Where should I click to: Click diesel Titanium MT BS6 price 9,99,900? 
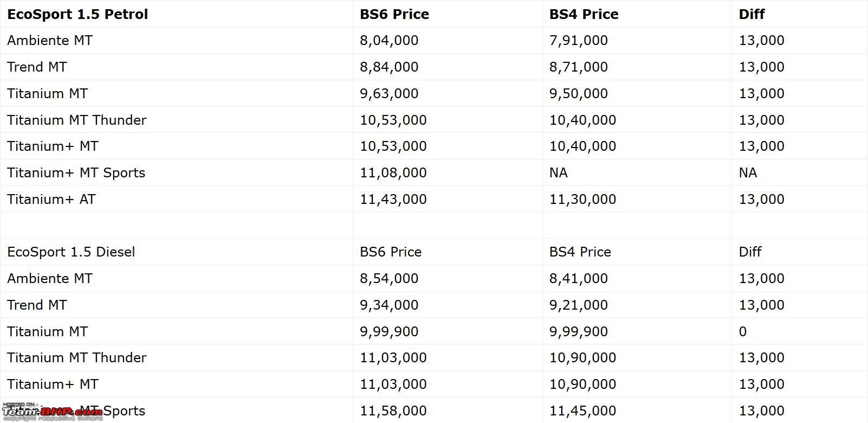click(x=389, y=332)
